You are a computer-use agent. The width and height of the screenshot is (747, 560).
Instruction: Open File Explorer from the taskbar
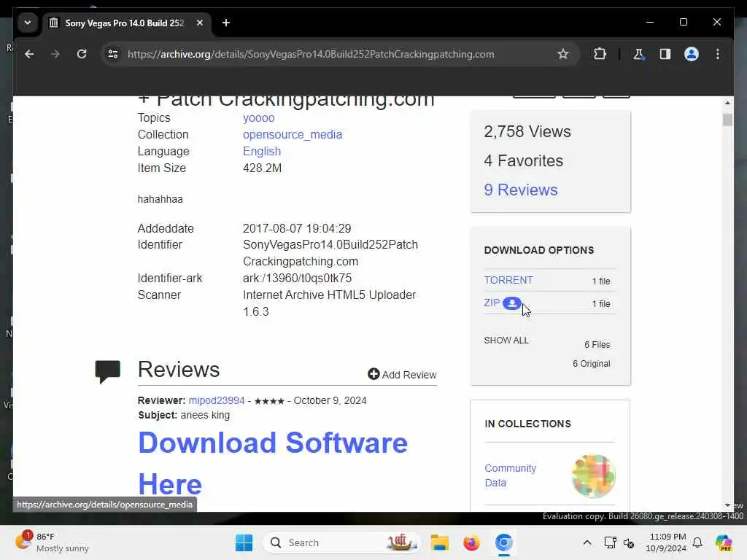click(x=439, y=542)
